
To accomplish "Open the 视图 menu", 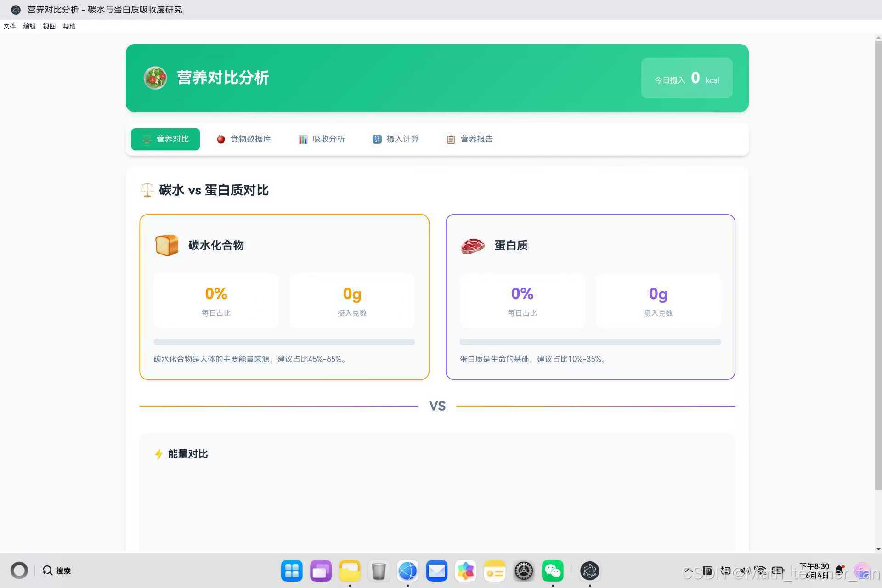I will [49, 26].
